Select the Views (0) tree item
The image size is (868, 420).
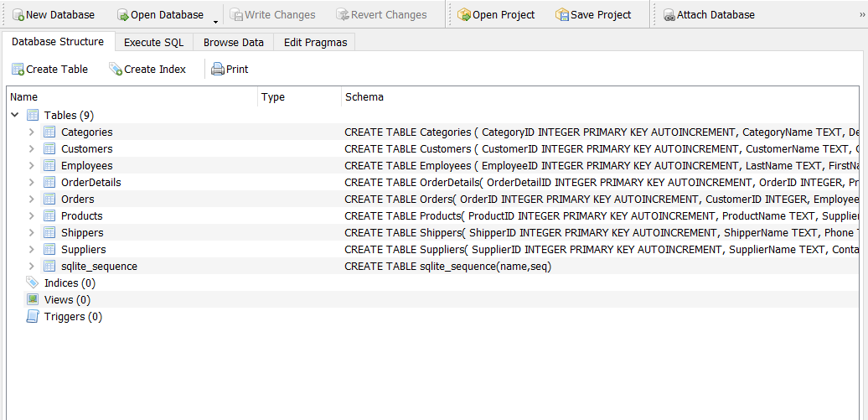[x=67, y=300]
